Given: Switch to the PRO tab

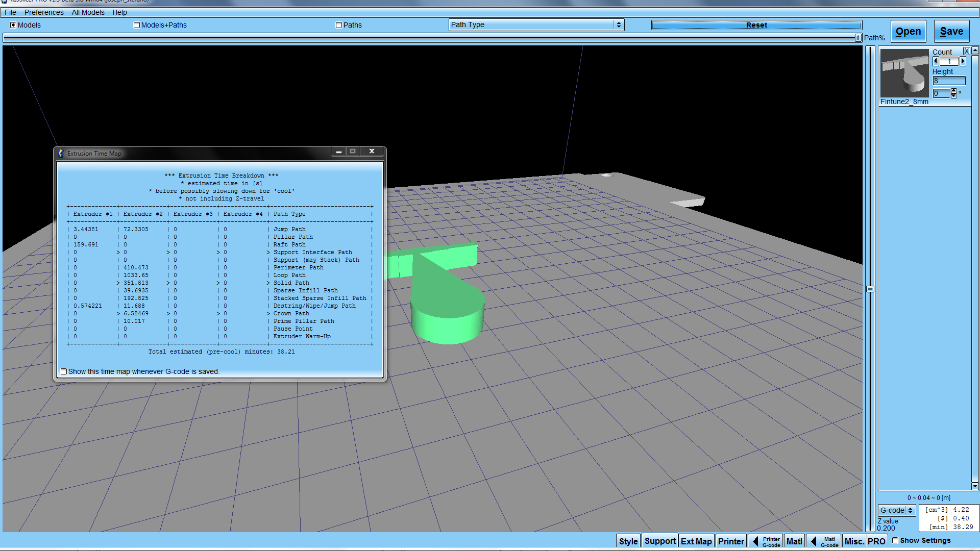Looking at the screenshot, I should [x=876, y=541].
